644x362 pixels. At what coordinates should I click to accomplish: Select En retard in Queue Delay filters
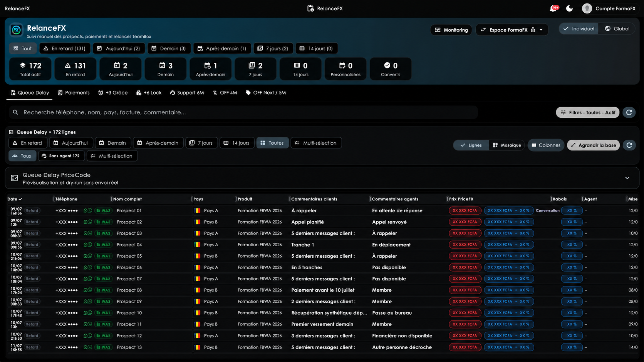[x=28, y=143]
